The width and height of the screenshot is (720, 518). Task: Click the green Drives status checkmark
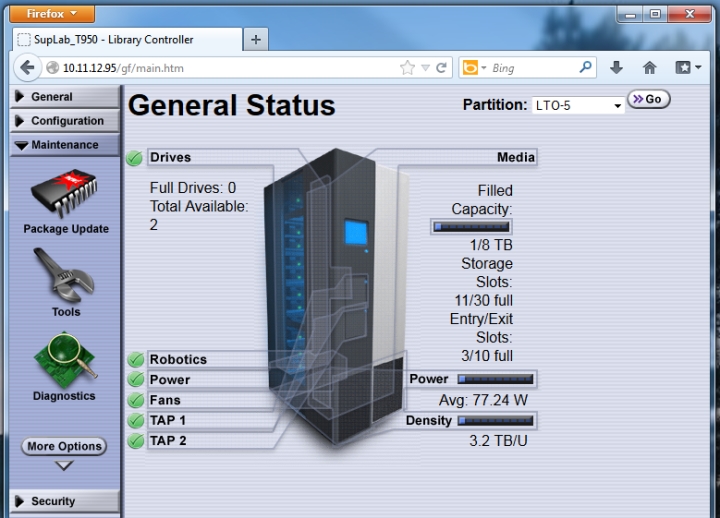pyautogui.click(x=134, y=158)
